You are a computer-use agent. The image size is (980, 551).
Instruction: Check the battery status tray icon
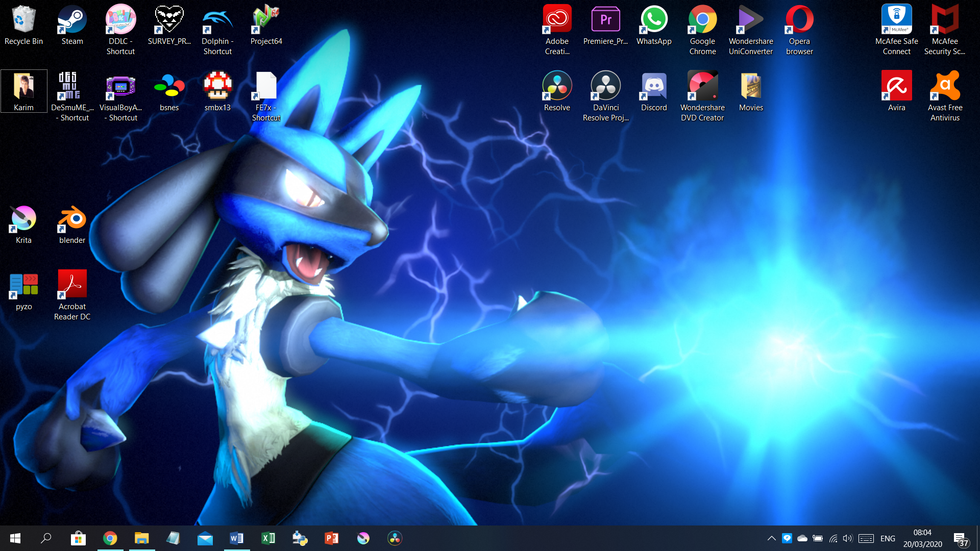[x=818, y=538]
